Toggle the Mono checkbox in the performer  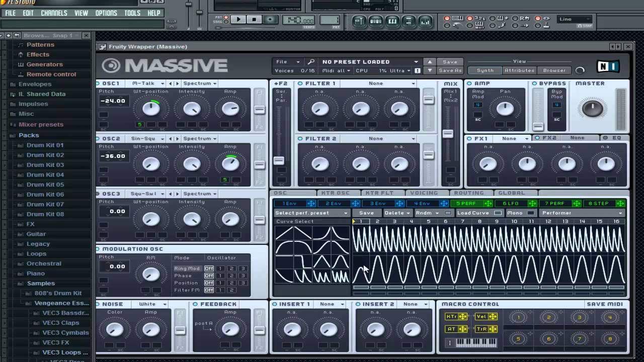[x=531, y=213]
